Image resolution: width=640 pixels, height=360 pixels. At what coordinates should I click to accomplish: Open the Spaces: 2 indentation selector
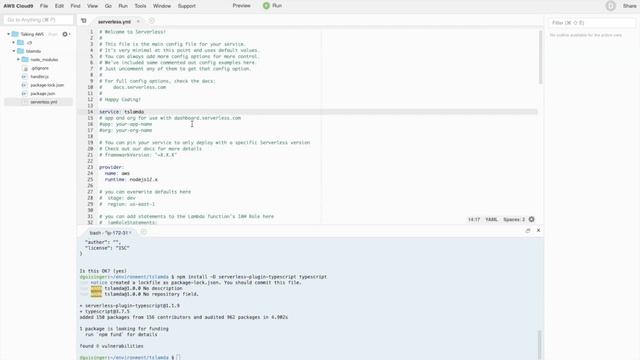tap(514, 220)
